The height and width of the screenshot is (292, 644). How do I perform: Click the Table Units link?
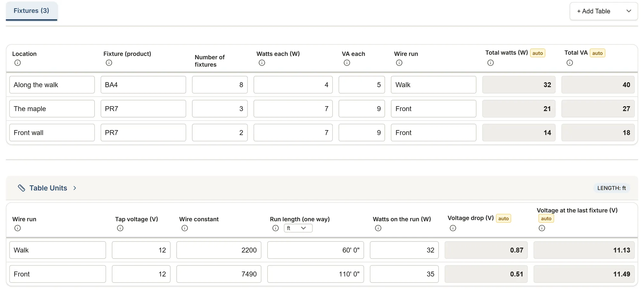48,188
